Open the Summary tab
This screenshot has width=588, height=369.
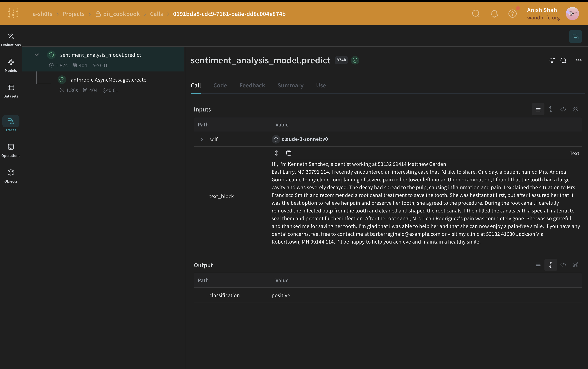coord(290,85)
